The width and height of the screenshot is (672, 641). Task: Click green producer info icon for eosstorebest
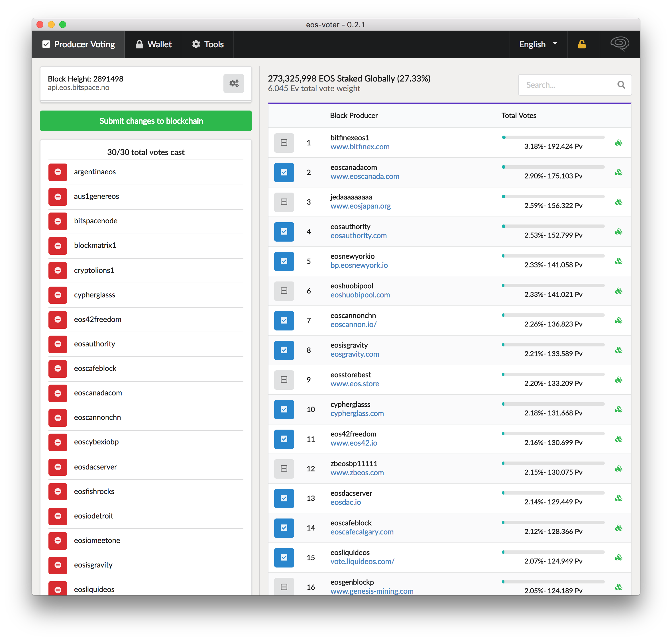(x=618, y=380)
